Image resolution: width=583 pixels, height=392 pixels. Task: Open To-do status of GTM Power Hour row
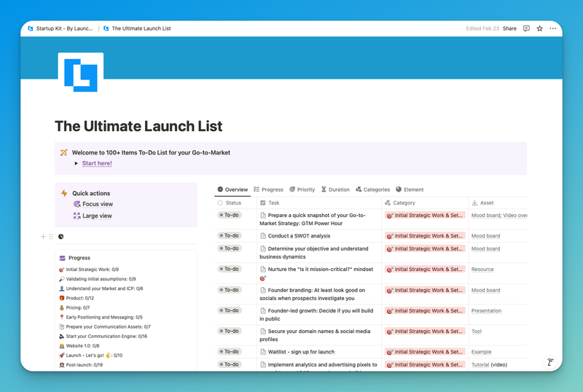click(230, 216)
